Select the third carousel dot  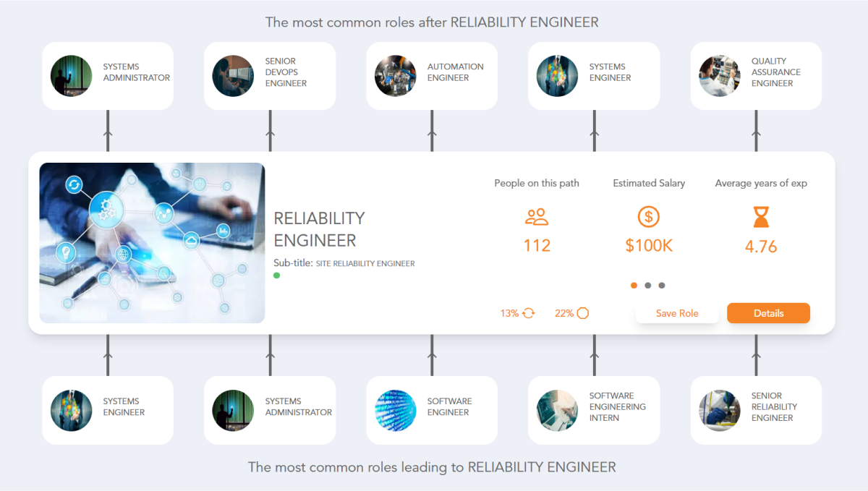coord(662,285)
